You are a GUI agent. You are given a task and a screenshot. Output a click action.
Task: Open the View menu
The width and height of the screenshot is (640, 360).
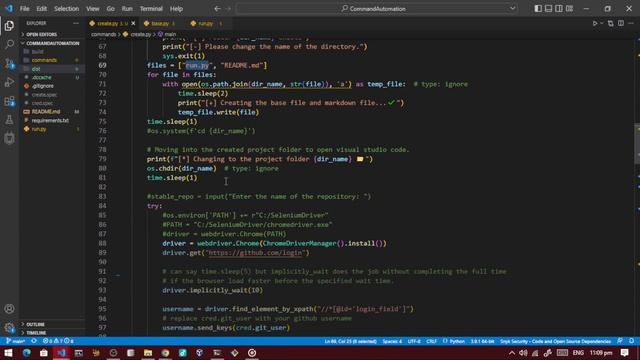tap(93, 9)
